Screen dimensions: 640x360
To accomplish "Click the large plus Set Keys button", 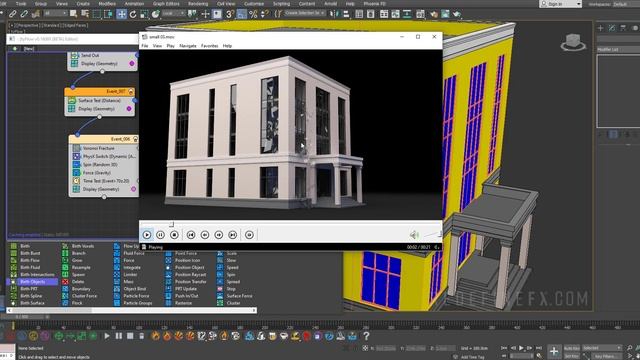I will click(x=553, y=351).
